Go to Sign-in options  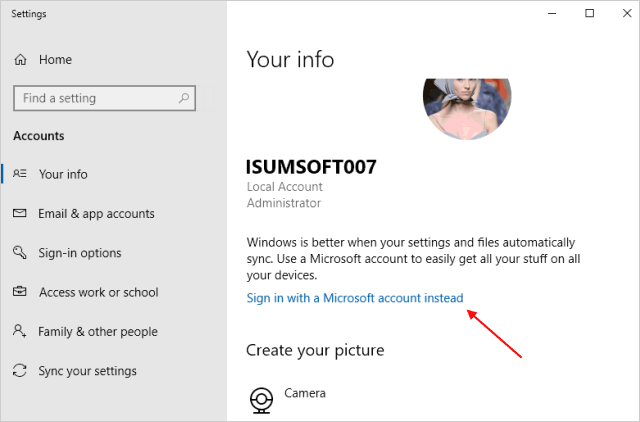[x=80, y=253]
